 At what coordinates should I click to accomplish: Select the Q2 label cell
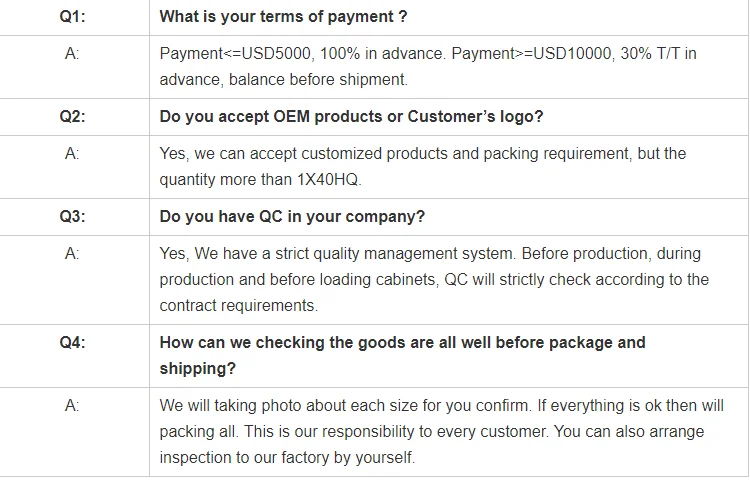tap(72, 117)
